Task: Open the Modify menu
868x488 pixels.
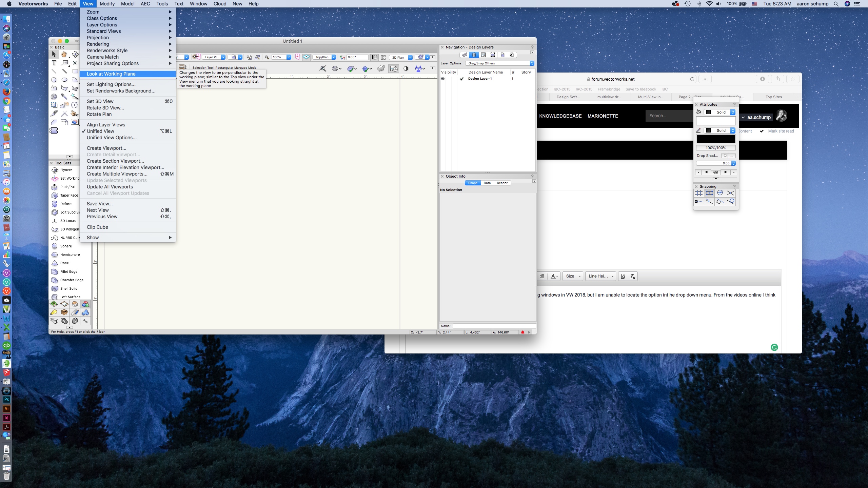Action: (107, 4)
